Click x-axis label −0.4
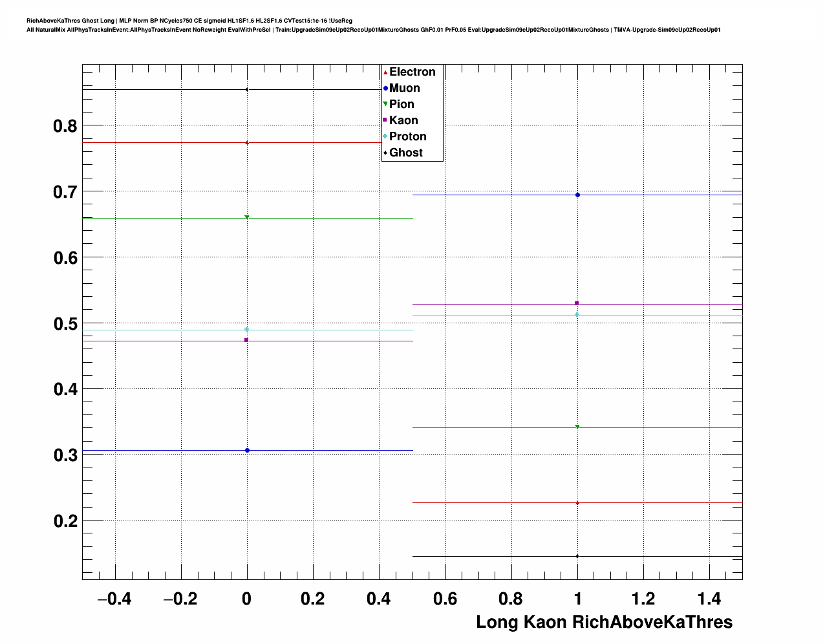 tap(114, 599)
